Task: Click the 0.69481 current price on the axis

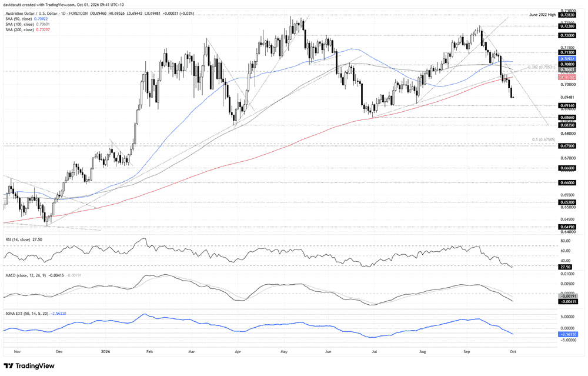Action: coord(567,97)
